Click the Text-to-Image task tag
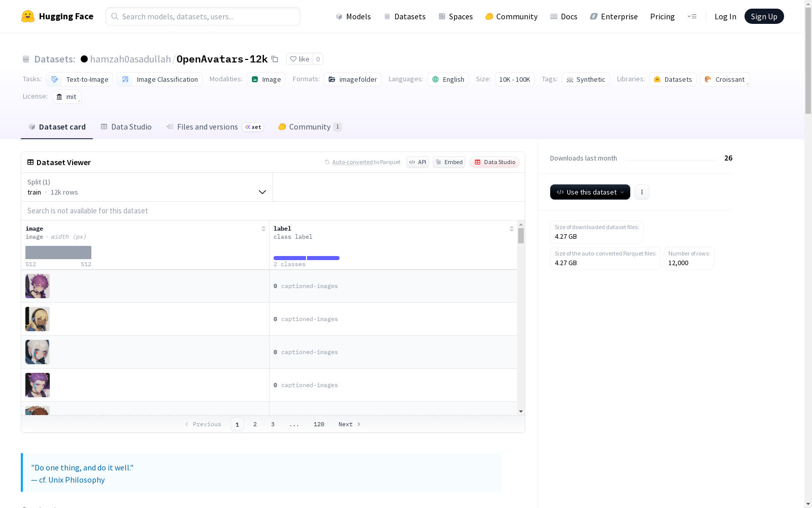The height and width of the screenshot is (508, 812). pos(79,79)
